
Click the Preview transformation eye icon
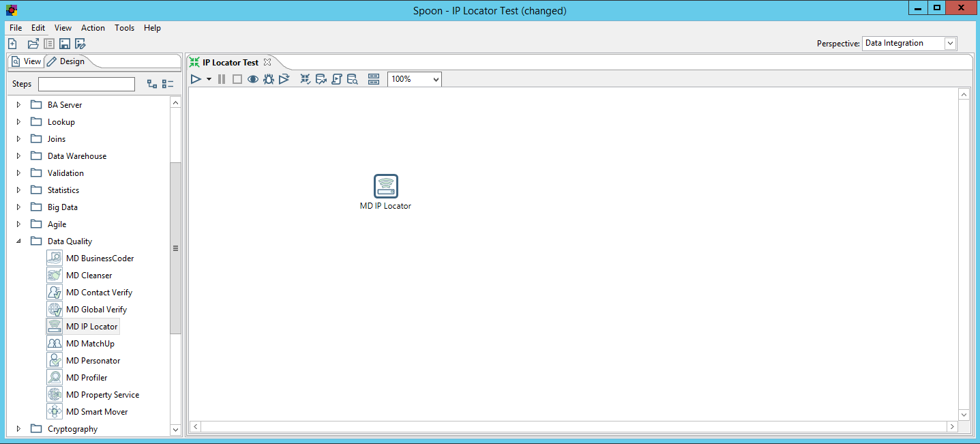coord(253,79)
